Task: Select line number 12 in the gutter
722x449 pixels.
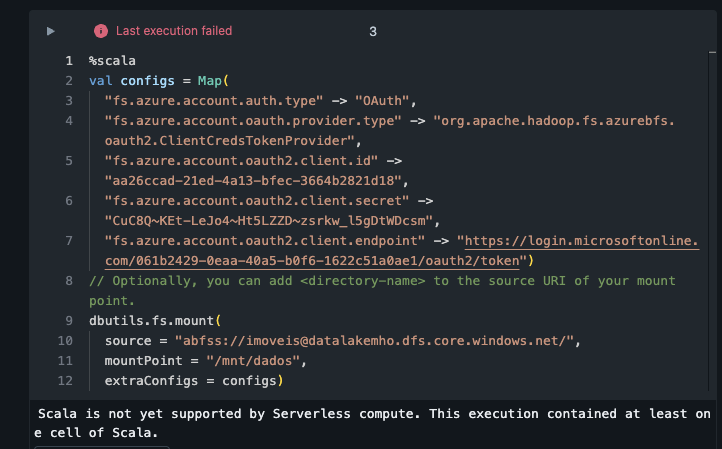Action: tap(65, 381)
